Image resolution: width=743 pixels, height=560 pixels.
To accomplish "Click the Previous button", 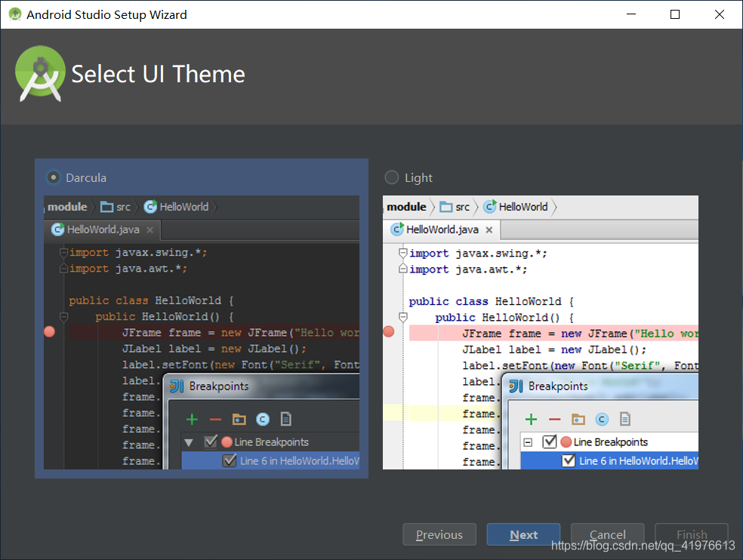I will (x=439, y=534).
